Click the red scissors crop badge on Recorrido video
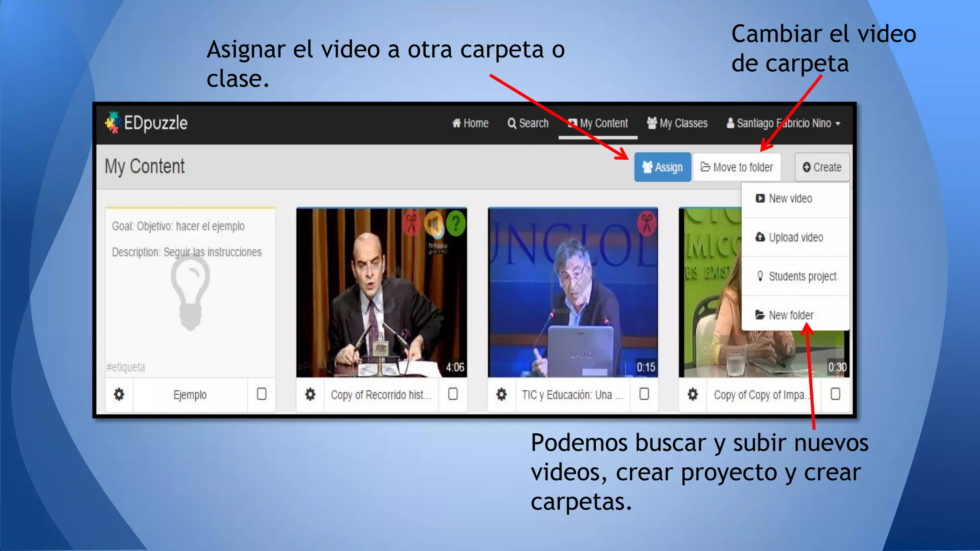The image size is (980, 551). (x=412, y=223)
